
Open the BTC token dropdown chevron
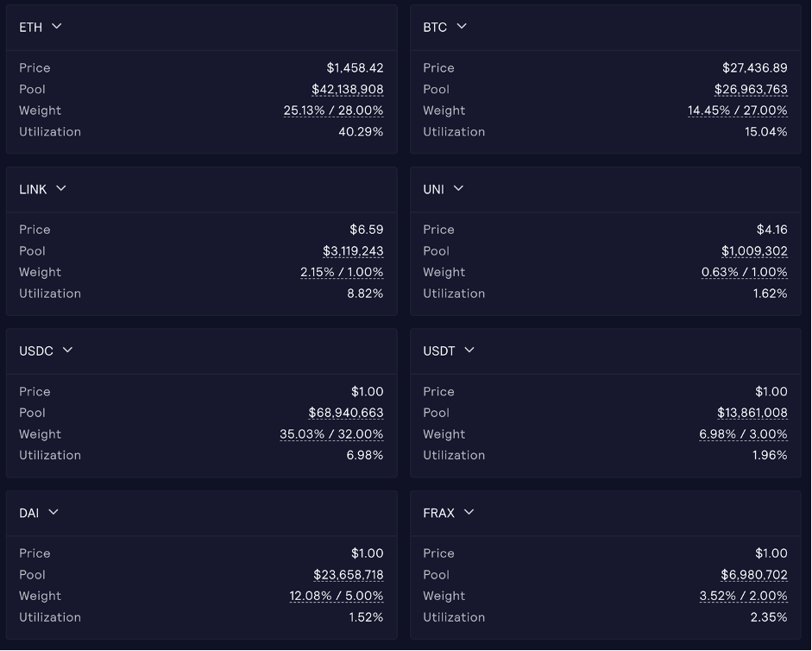tap(462, 27)
